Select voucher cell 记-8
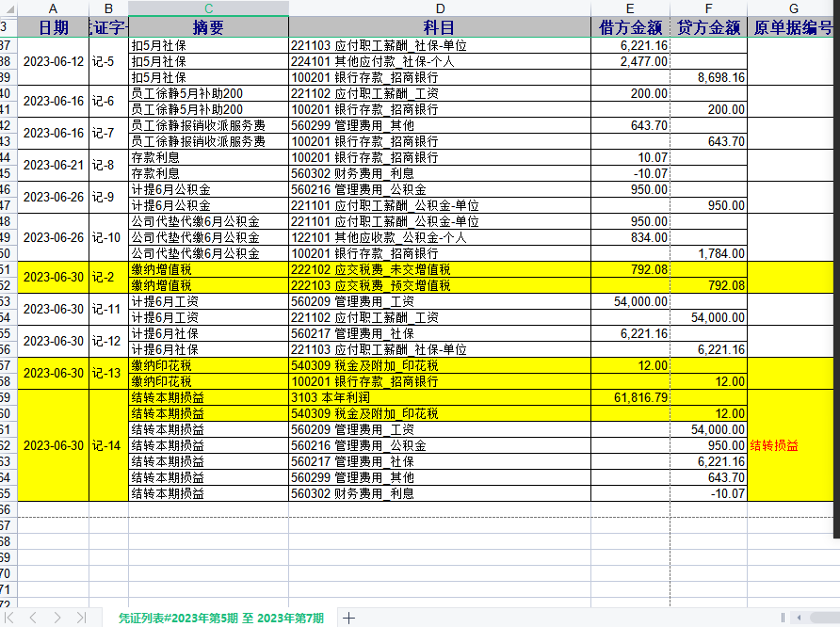 (108, 166)
